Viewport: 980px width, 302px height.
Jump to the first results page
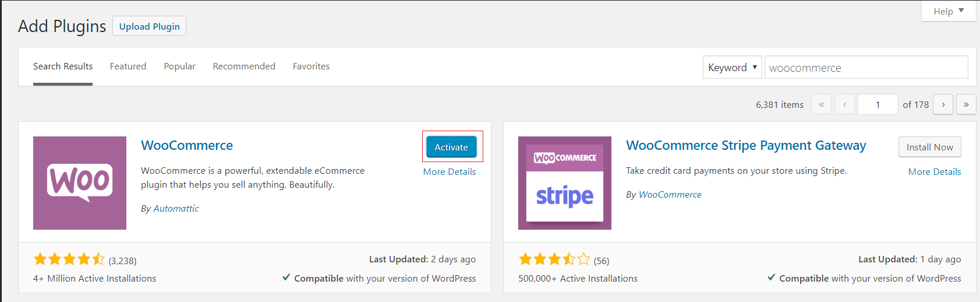click(821, 104)
